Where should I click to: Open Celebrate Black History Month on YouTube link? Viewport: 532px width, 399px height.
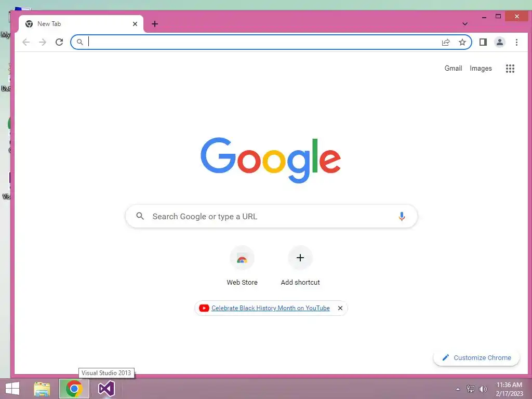coord(270,308)
